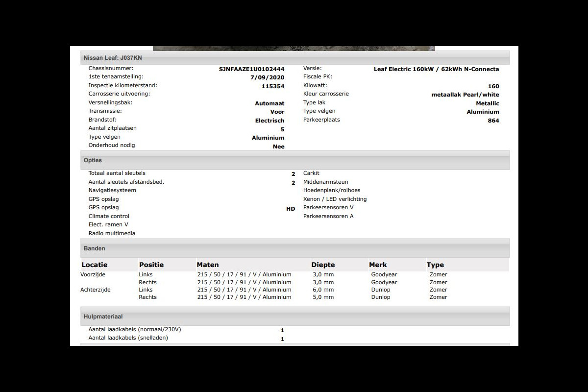Click the Hulpmateriaal section header
The width and height of the screenshot is (588, 392).
[x=103, y=317]
